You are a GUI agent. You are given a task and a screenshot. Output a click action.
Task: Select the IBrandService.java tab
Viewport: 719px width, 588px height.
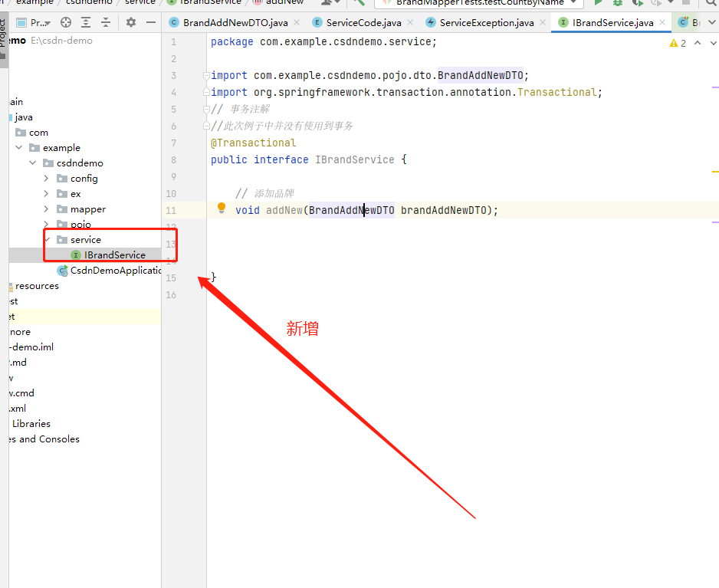click(612, 22)
